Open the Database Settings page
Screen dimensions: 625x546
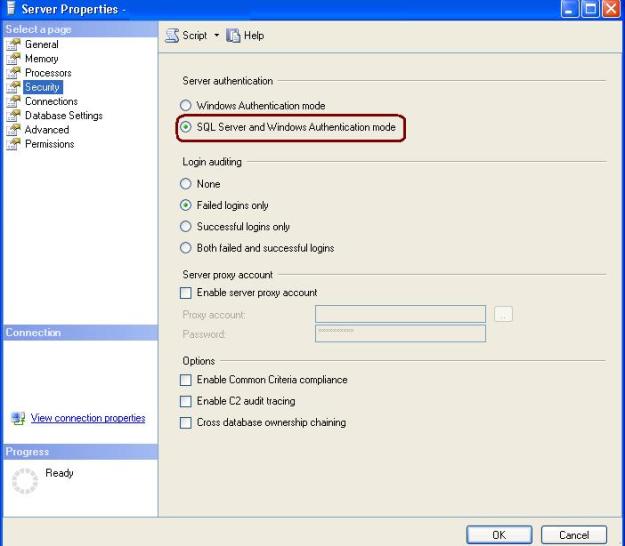[65, 116]
